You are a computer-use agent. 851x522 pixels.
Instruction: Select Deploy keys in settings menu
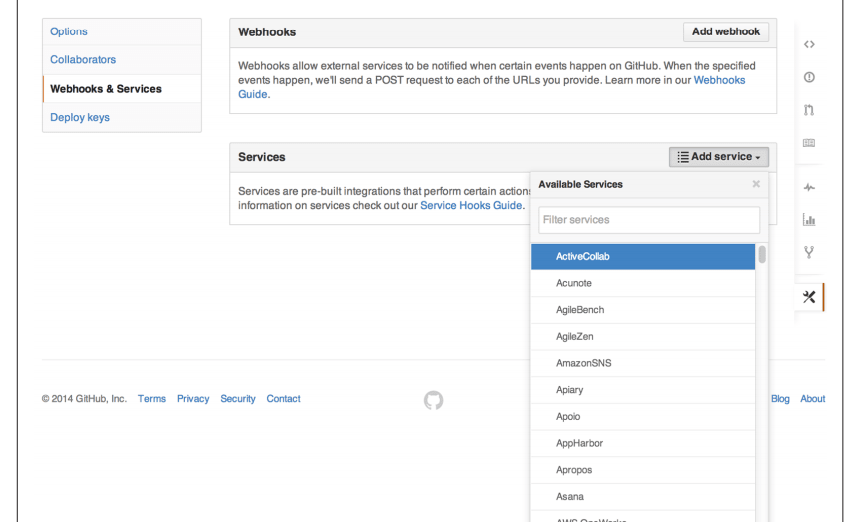pyautogui.click(x=79, y=117)
